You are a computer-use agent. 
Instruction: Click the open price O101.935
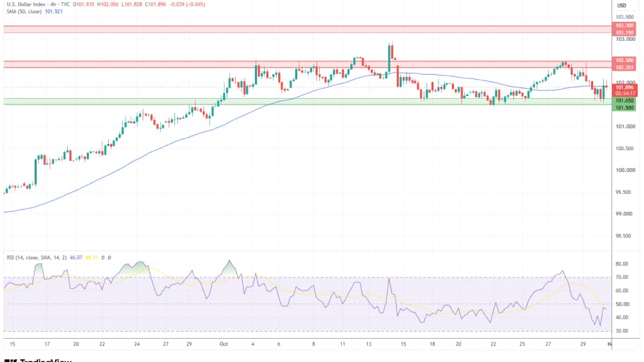(x=83, y=4)
